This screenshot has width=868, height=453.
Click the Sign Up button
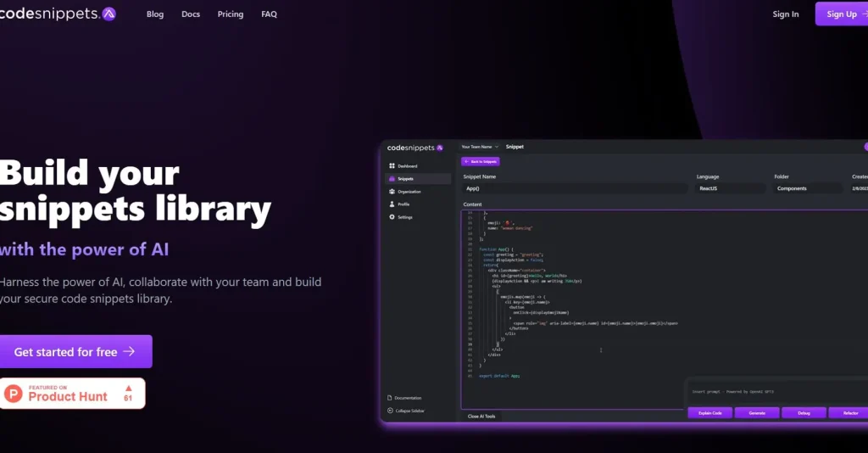(x=841, y=14)
